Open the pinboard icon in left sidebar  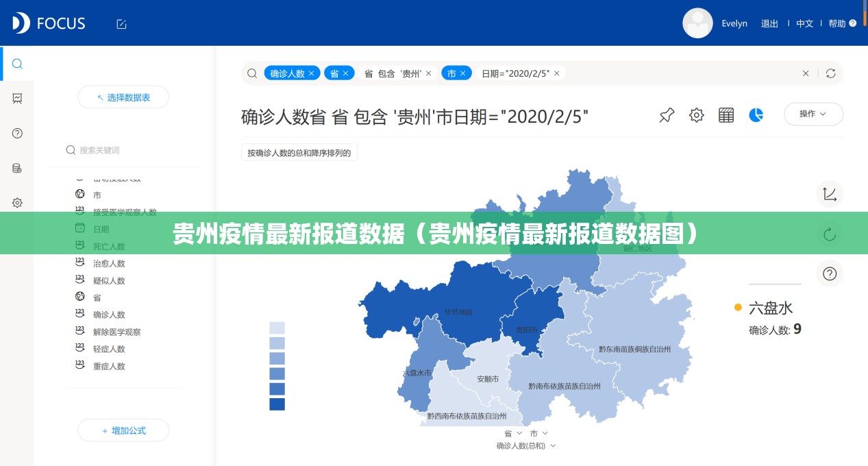click(18, 99)
